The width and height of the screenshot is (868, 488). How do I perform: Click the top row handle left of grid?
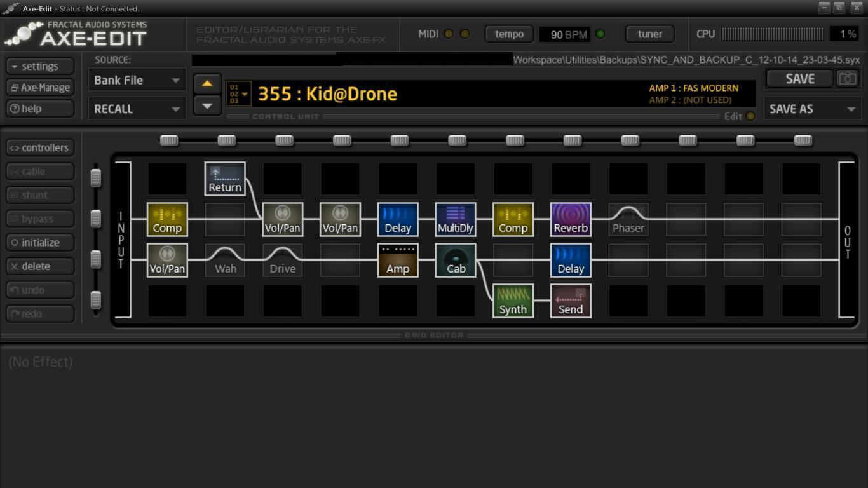(x=95, y=178)
